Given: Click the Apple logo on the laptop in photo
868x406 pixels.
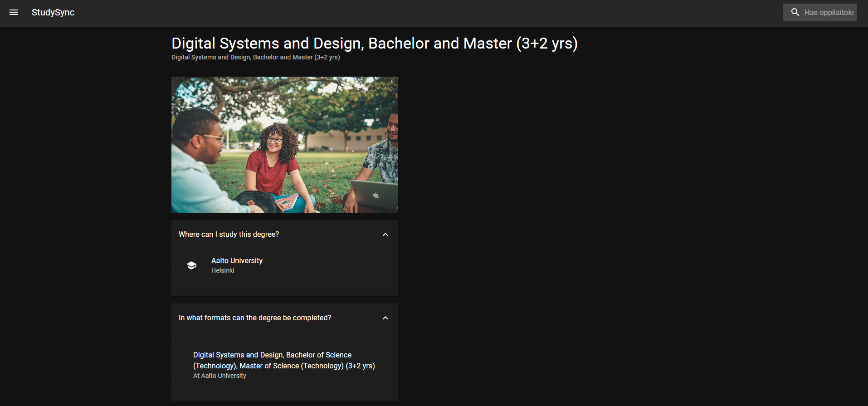Looking at the screenshot, I should (x=375, y=195).
